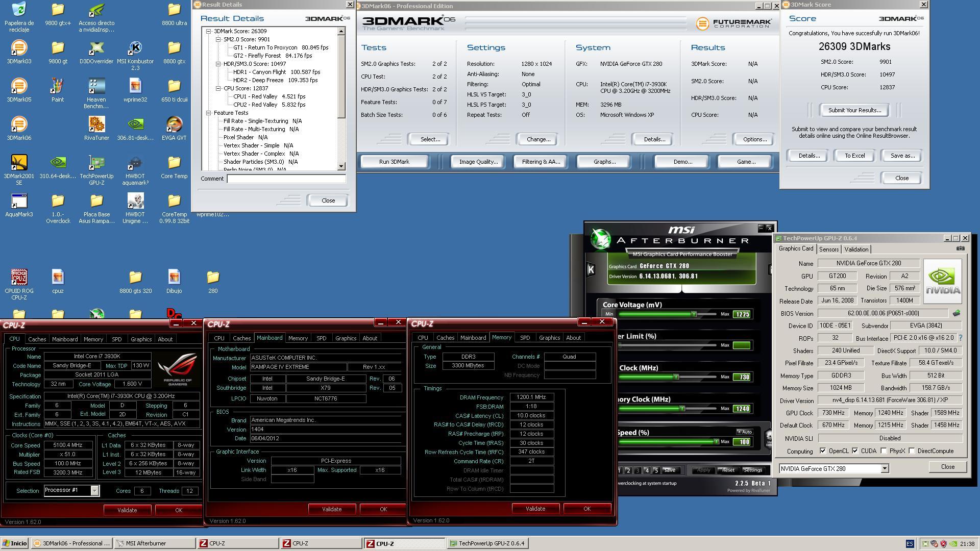Open the 3DMark05 desktop shortcut
Image resolution: width=980 pixels, height=551 pixels.
click(x=19, y=91)
